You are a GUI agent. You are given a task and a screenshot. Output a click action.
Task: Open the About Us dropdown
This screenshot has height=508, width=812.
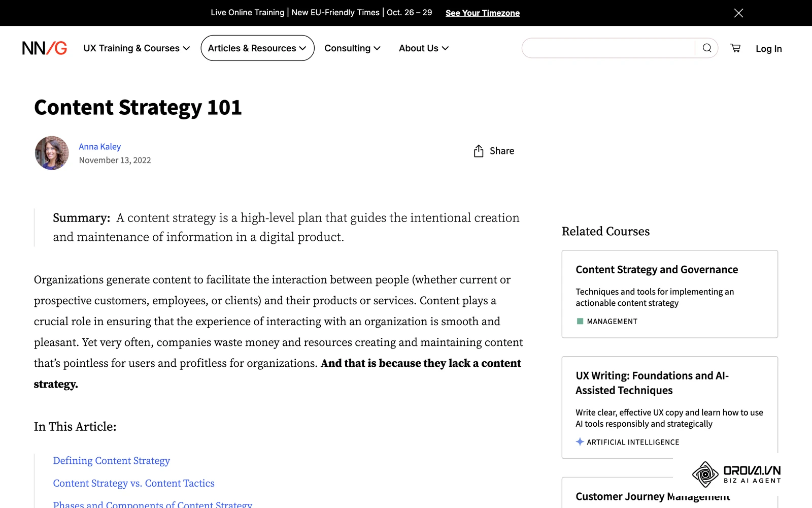(x=424, y=48)
